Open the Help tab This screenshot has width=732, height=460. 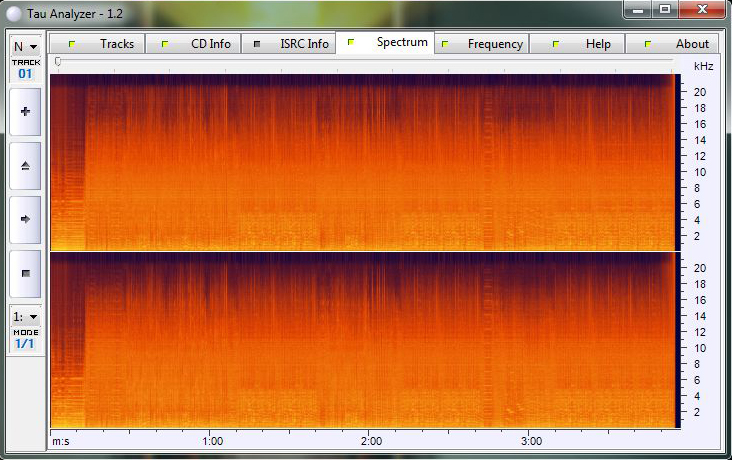point(586,44)
